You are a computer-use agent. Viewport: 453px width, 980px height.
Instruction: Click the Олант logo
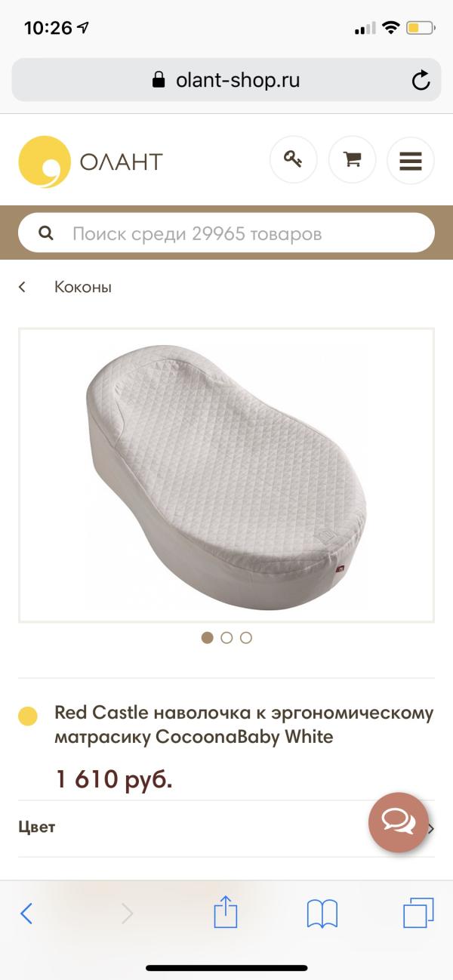91,162
